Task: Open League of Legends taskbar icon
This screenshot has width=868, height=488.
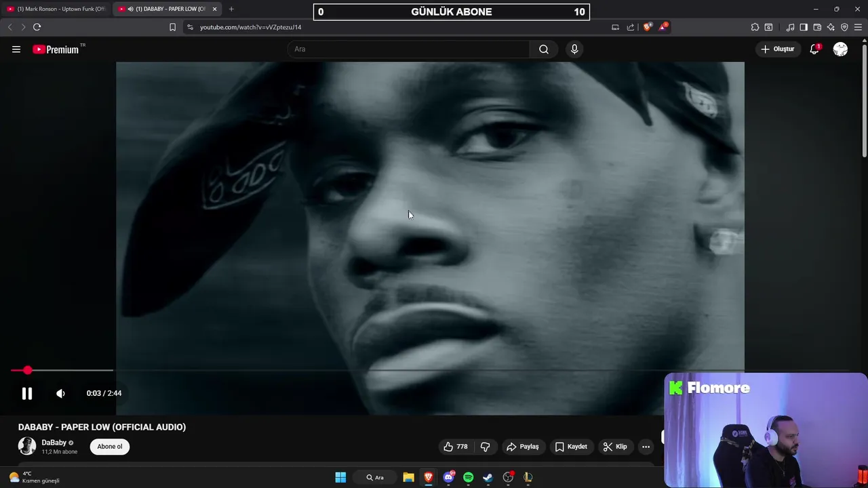Action: [528, 477]
